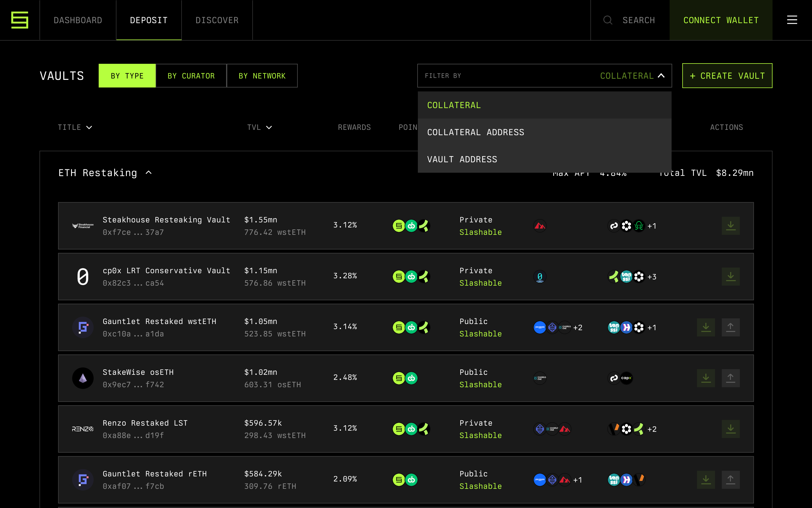Open the Deposit tab
The width and height of the screenshot is (812, 508).
tap(149, 20)
